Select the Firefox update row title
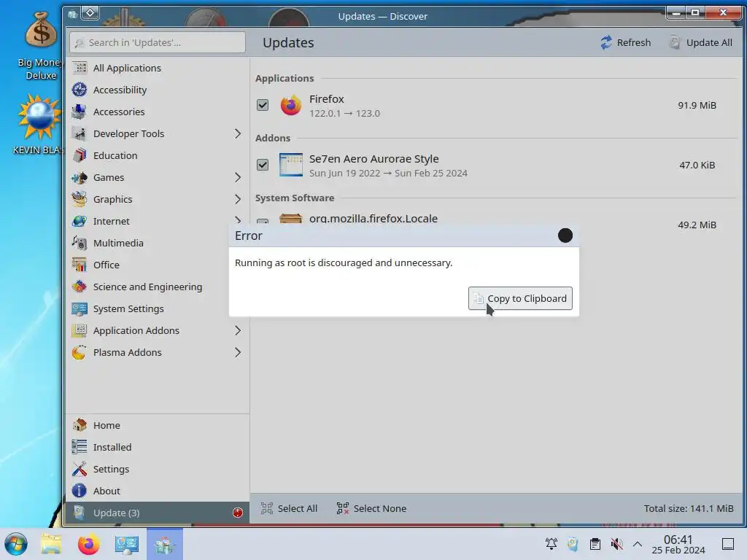This screenshot has width=747, height=560. (326, 99)
